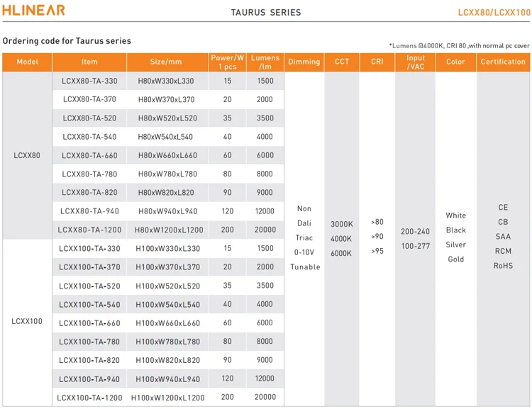Select the 'LCXX80' model cell
Viewport: 532px width, 409px height.
click(27, 155)
